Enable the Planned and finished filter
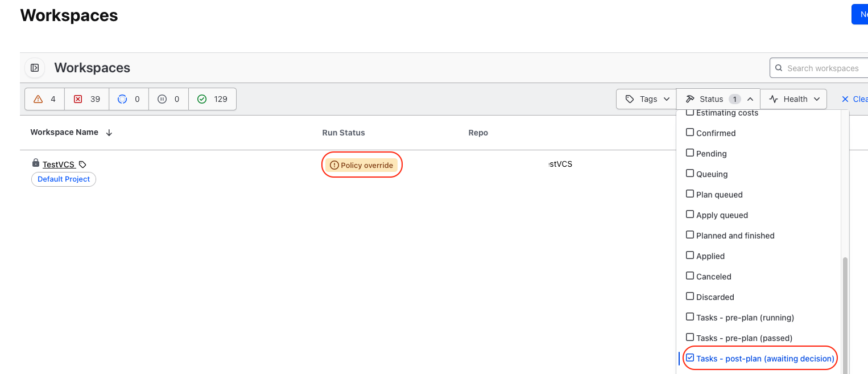This screenshot has height=374, width=868. coord(691,235)
